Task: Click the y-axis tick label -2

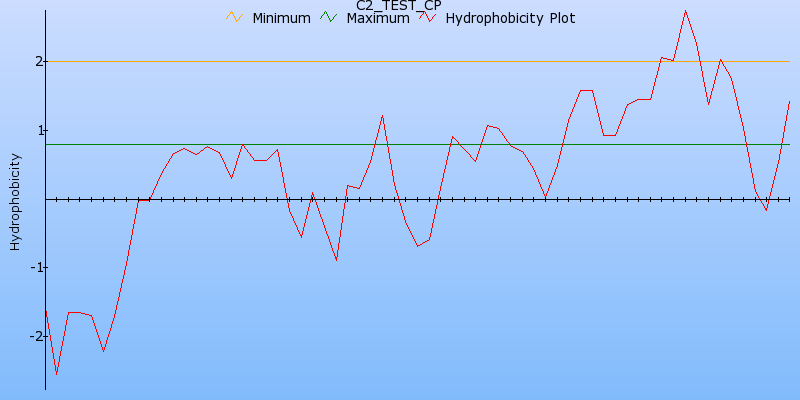Action: (36, 337)
